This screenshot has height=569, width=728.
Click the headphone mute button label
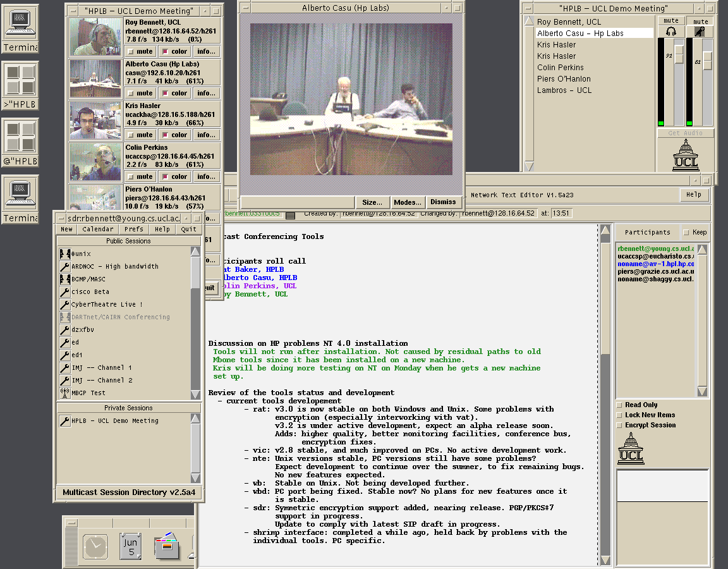[671, 21]
